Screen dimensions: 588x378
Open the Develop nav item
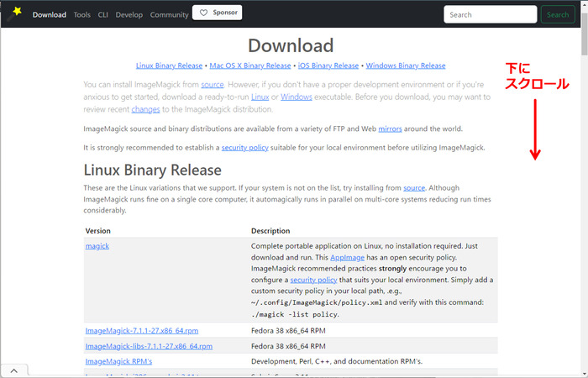coord(129,14)
